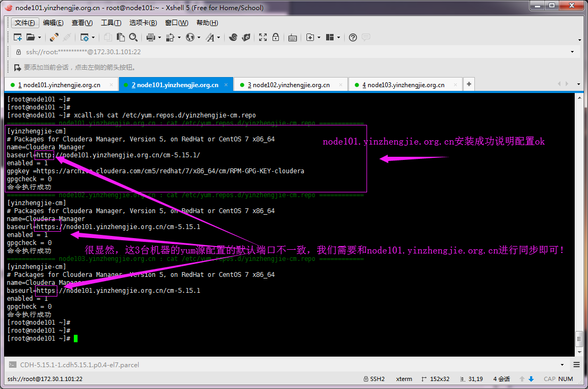Viewport: 588px width, 389px height.
Task: Click the compose bar terminal icon
Action: 13,365
